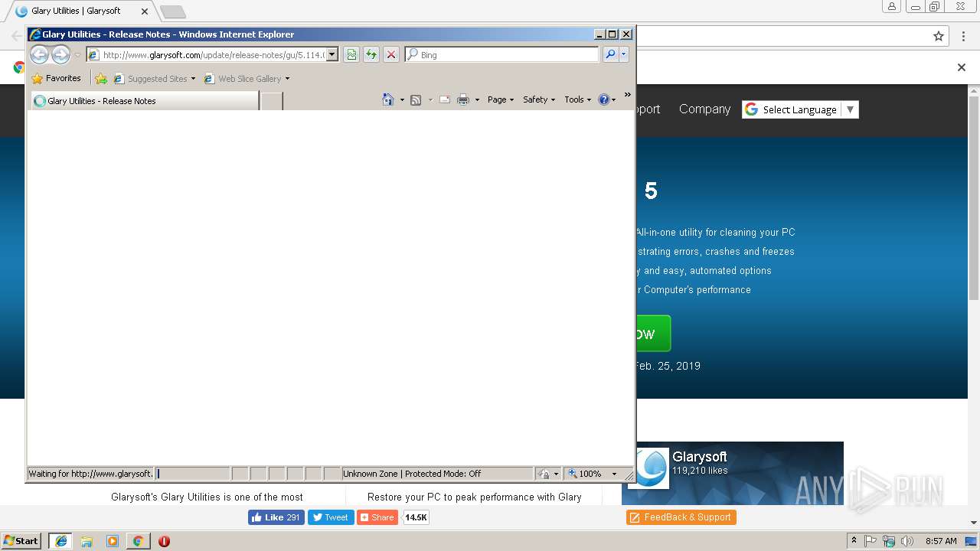Screen dimensions: 980x551
Task: Open the Page menu
Action: tap(501, 99)
